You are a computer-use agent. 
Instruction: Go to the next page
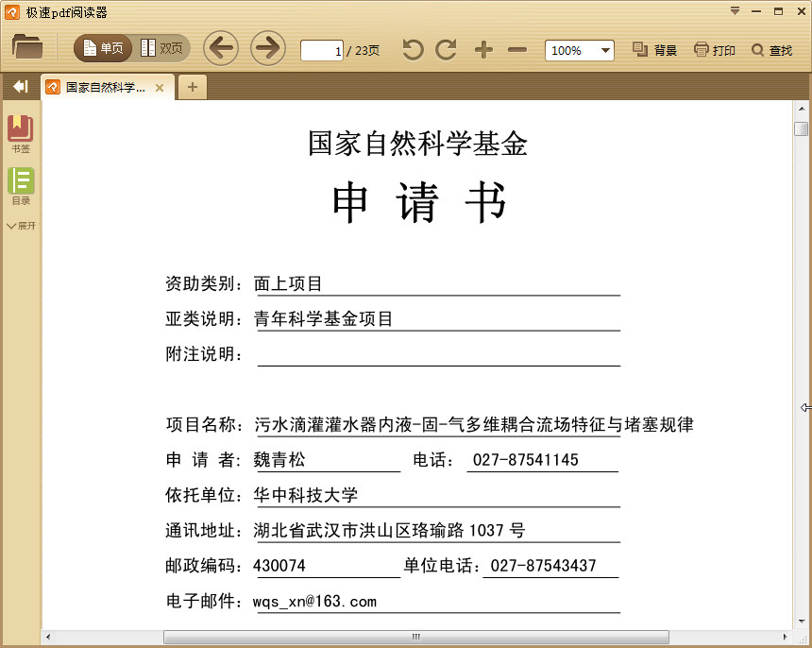(x=268, y=48)
